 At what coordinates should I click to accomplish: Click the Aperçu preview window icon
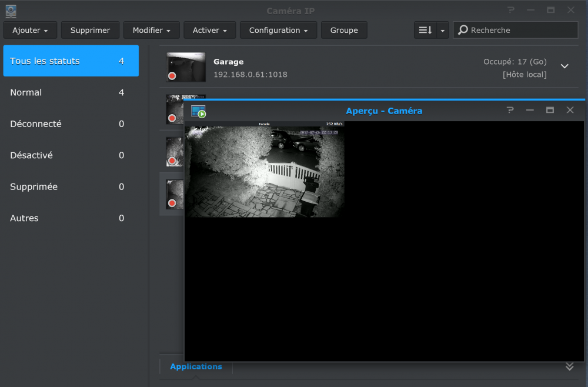pyautogui.click(x=198, y=111)
